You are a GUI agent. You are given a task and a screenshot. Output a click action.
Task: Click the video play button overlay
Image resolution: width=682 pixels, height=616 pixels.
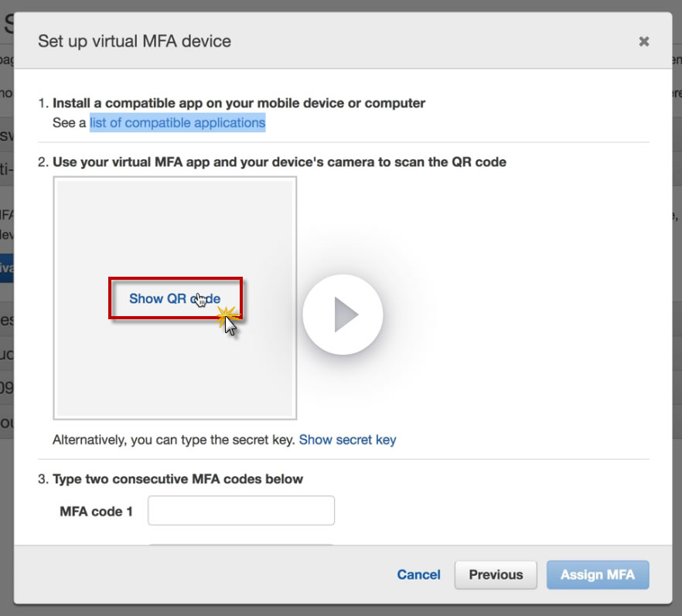pyautogui.click(x=343, y=315)
